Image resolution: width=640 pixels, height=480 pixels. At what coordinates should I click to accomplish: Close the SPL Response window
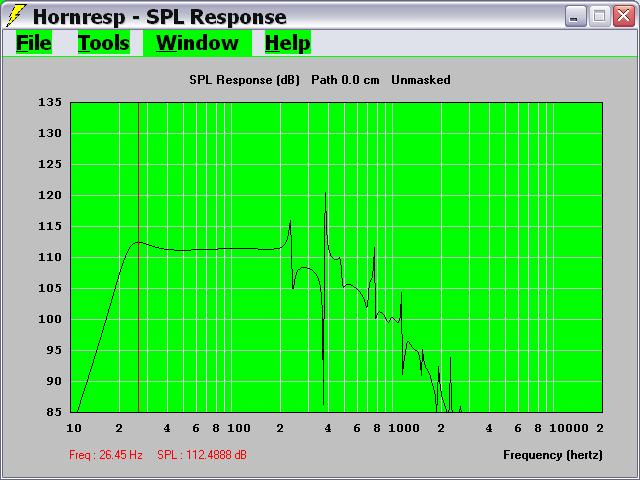[624, 17]
